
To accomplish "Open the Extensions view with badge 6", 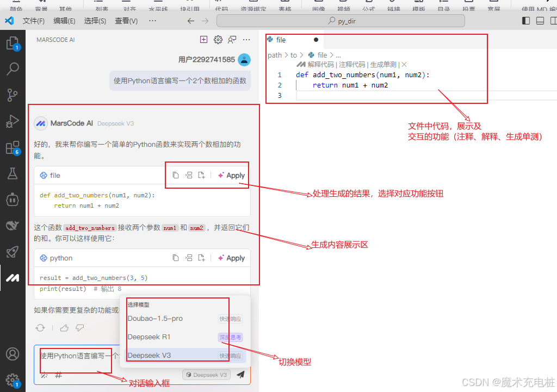I will (13, 148).
